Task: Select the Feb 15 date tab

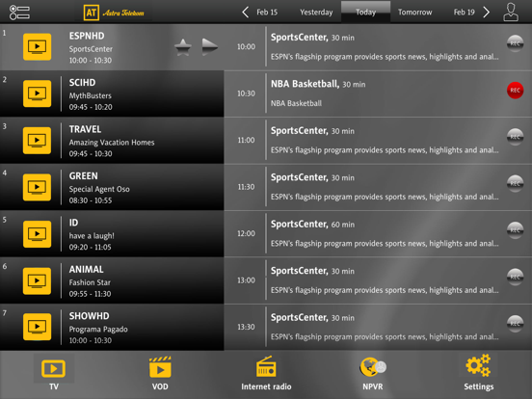Action: (x=267, y=13)
